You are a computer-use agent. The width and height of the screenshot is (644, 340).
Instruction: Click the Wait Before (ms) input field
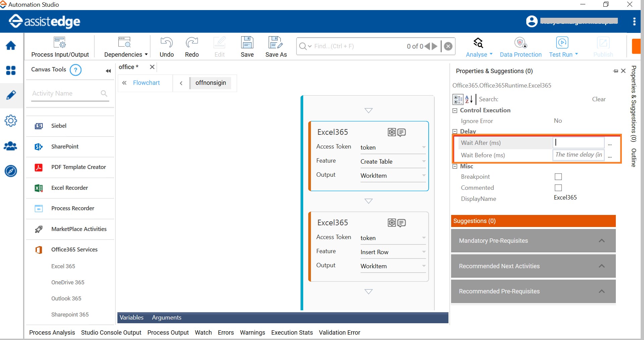point(578,155)
